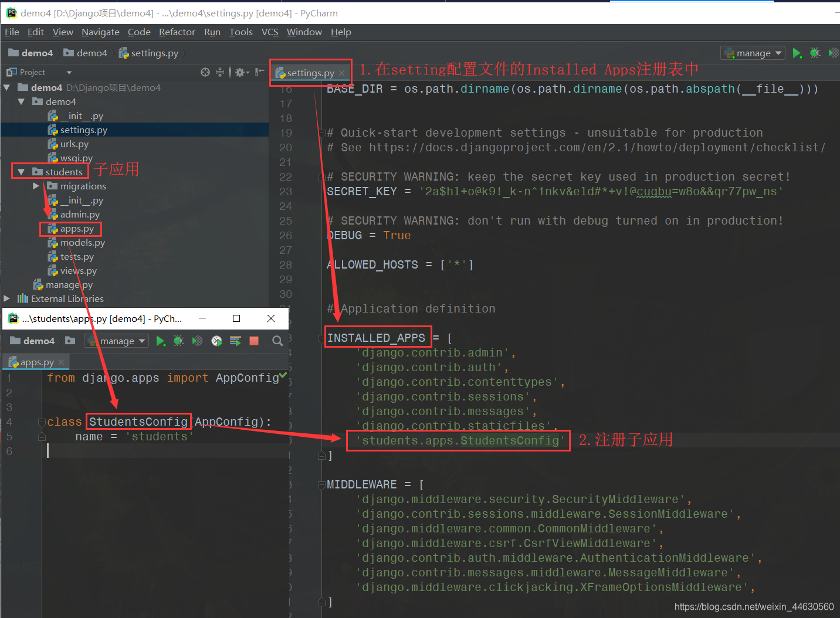Select wsgi.py in project tree
840x618 pixels.
[x=76, y=158]
